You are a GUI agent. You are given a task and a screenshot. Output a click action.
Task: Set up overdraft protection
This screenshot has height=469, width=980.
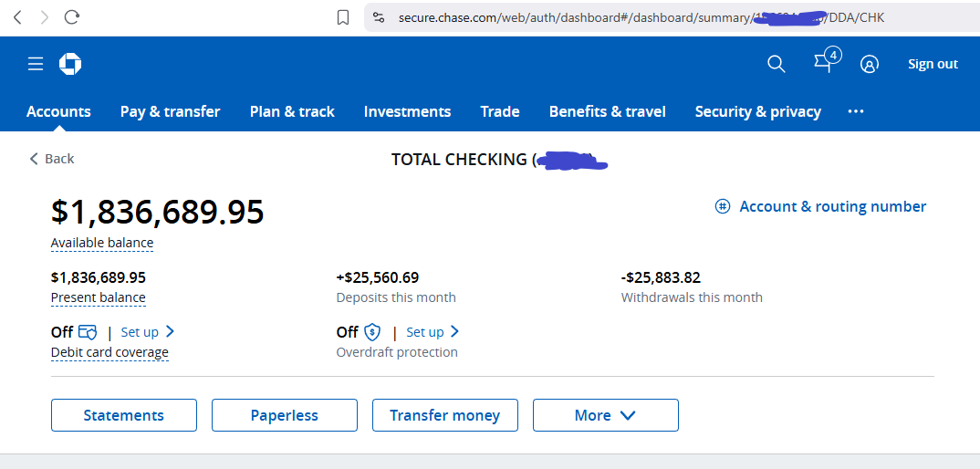click(x=433, y=332)
